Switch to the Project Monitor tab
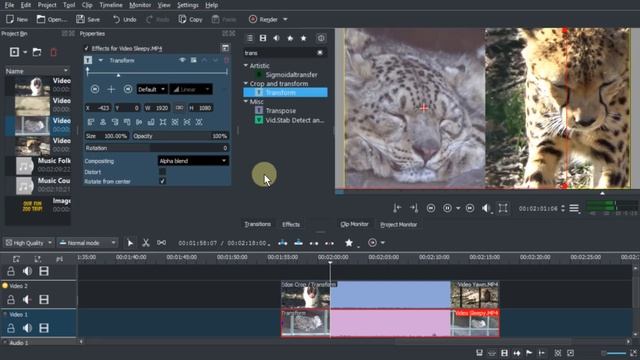This screenshot has width=640, height=360. [398, 224]
